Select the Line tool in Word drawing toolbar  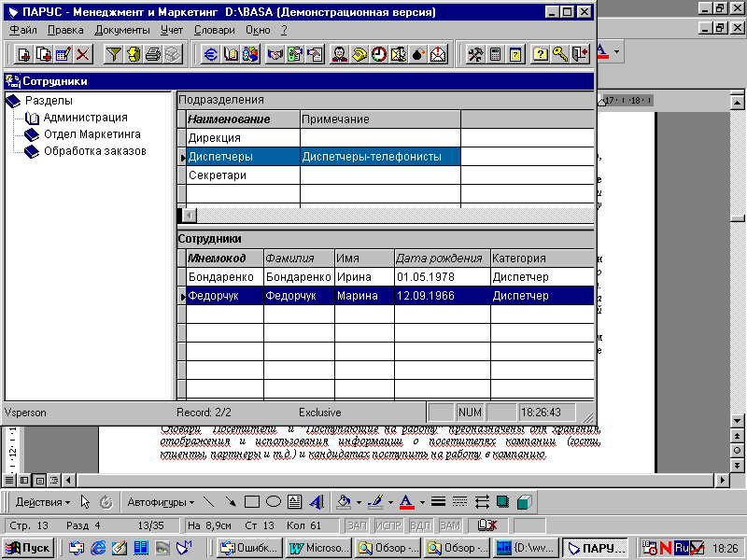208,502
